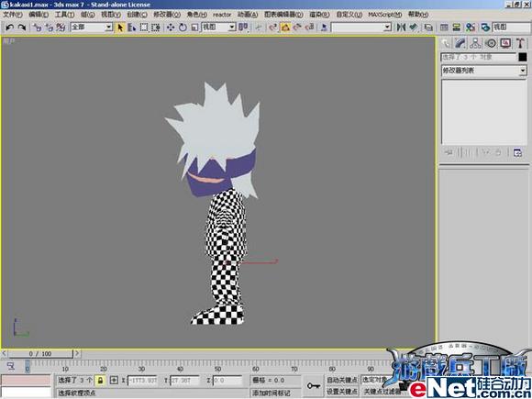Viewport: 532px width, 399px height.
Task: Open the reactor menu
Action: [222, 15]
